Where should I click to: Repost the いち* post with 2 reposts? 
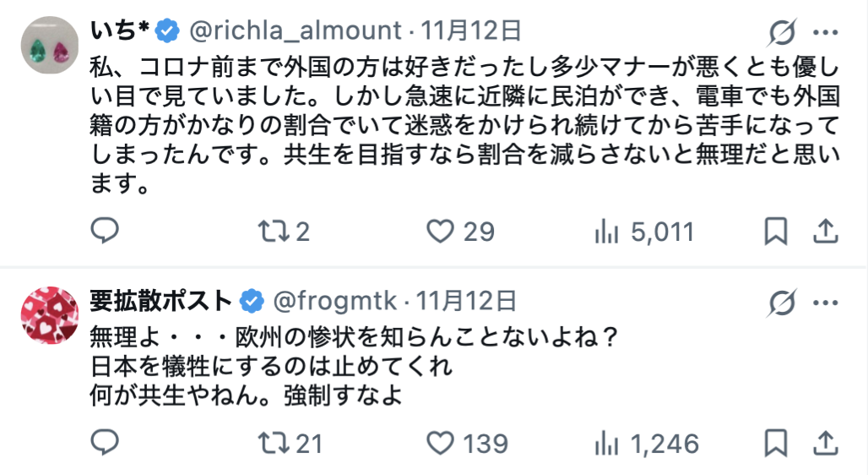(272, 231)
